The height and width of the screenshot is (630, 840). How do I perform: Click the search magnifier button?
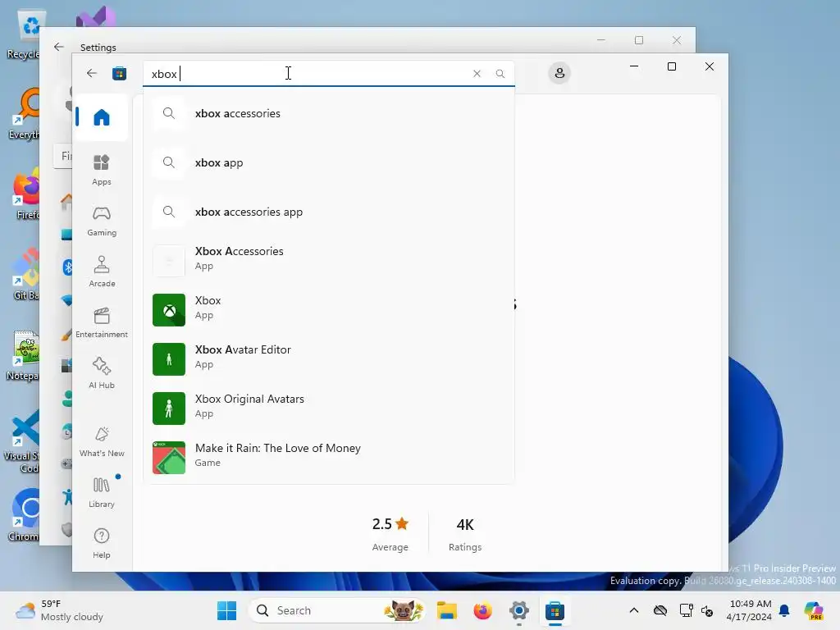coord(500,73)
